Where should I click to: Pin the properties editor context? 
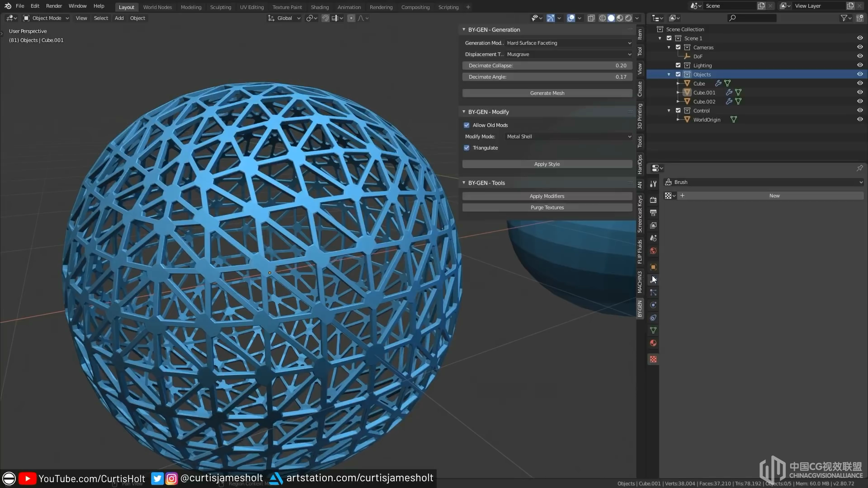point(859,168)
